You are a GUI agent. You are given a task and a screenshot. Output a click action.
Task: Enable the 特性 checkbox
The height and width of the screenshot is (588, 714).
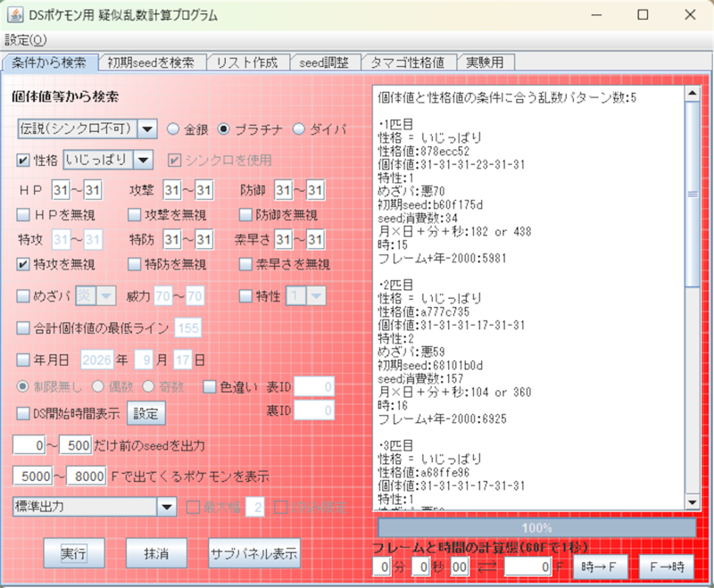[x=245, y=296]
